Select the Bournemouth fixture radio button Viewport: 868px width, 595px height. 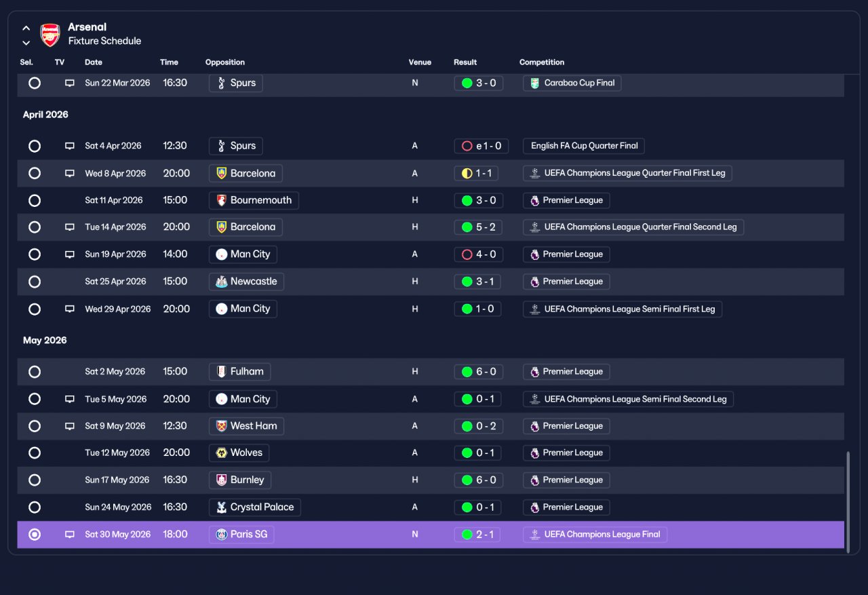click(35, 200)
